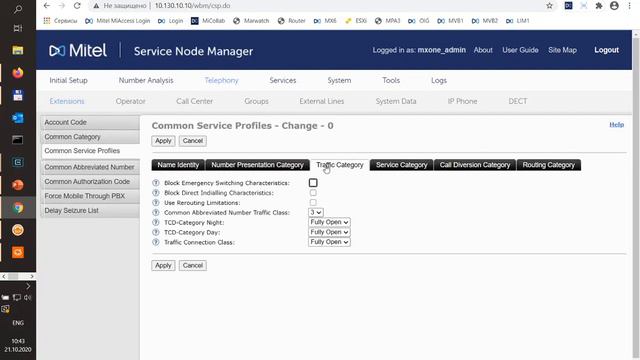
Task: Open the TCD-Category Night dropdown
Action: pos(329,222)
